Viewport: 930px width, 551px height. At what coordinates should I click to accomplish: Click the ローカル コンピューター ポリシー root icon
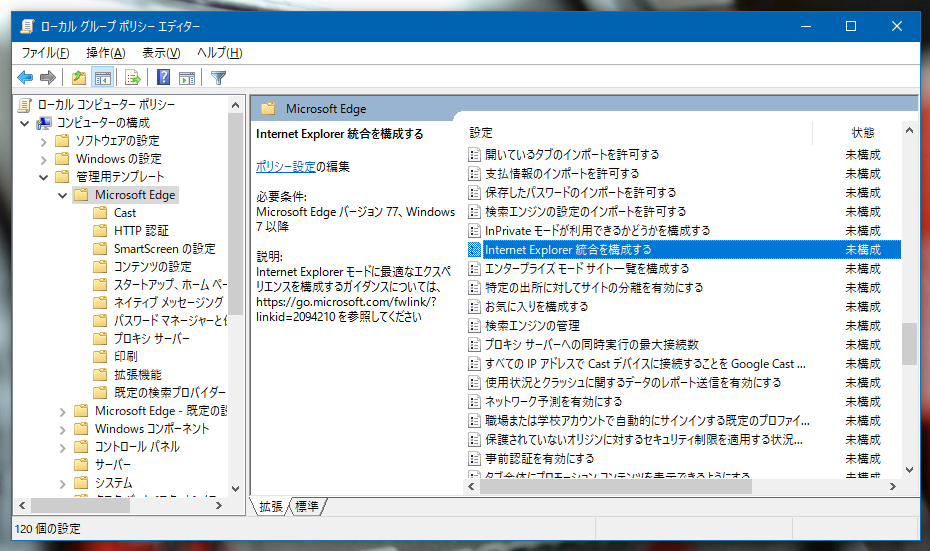click(25, 105)
